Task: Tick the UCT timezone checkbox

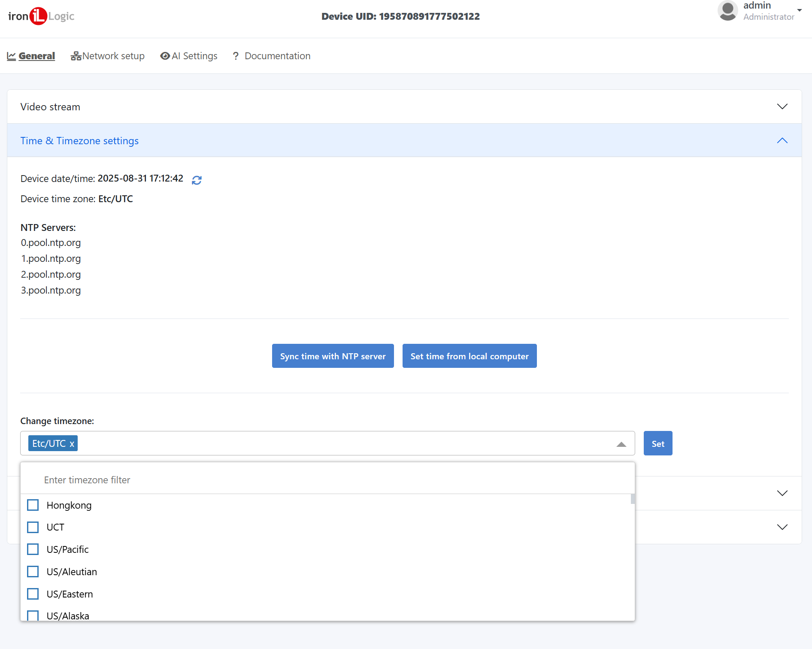Action: 33,527
